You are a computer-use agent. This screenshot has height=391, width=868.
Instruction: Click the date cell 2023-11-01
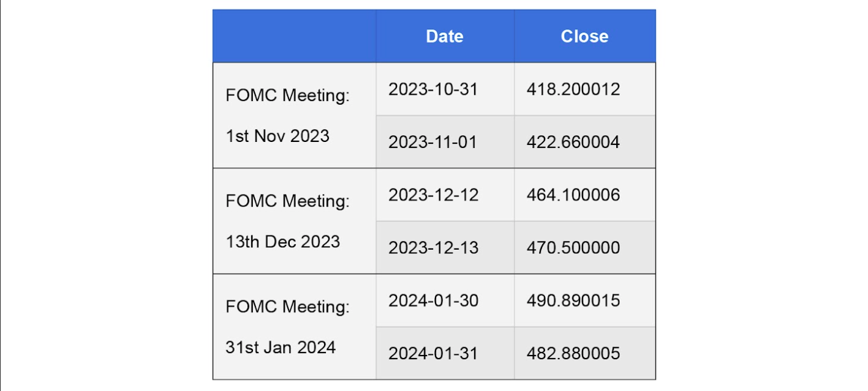(445, 142)
